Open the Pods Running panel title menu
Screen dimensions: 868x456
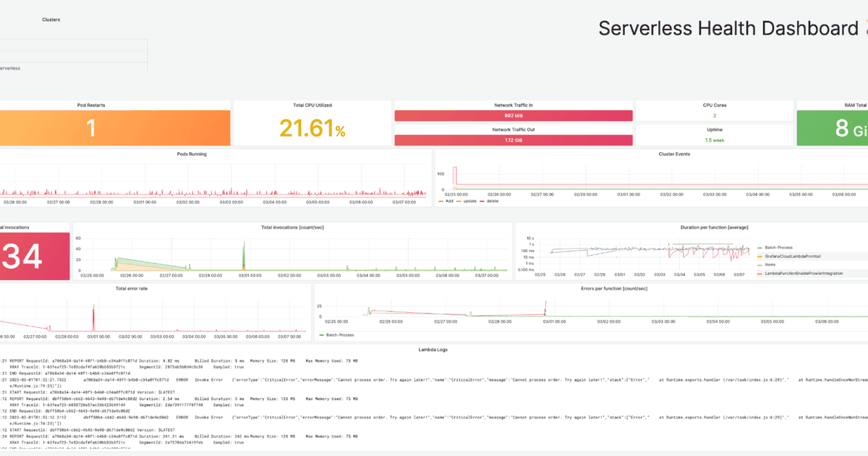pyautogui.click(x=191, y=154)
